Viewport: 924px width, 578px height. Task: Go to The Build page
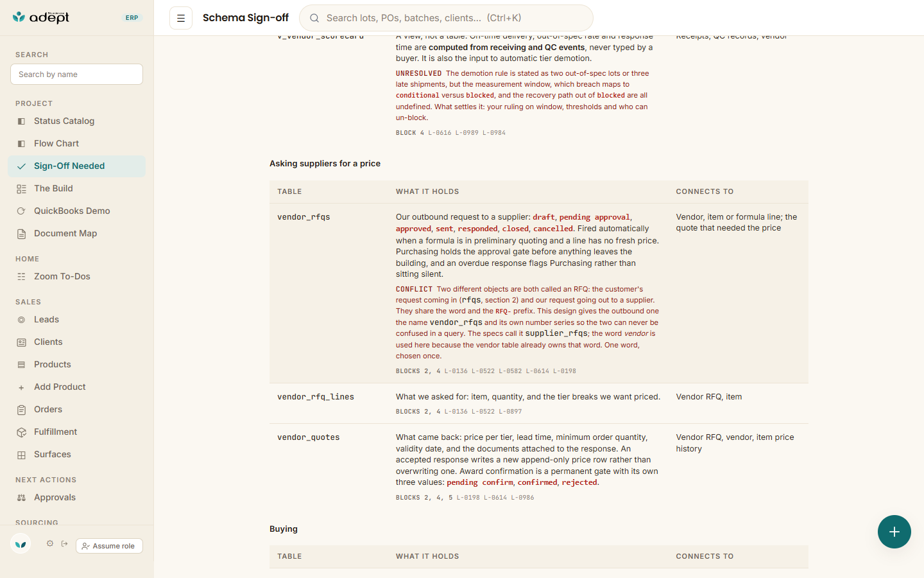77,188
